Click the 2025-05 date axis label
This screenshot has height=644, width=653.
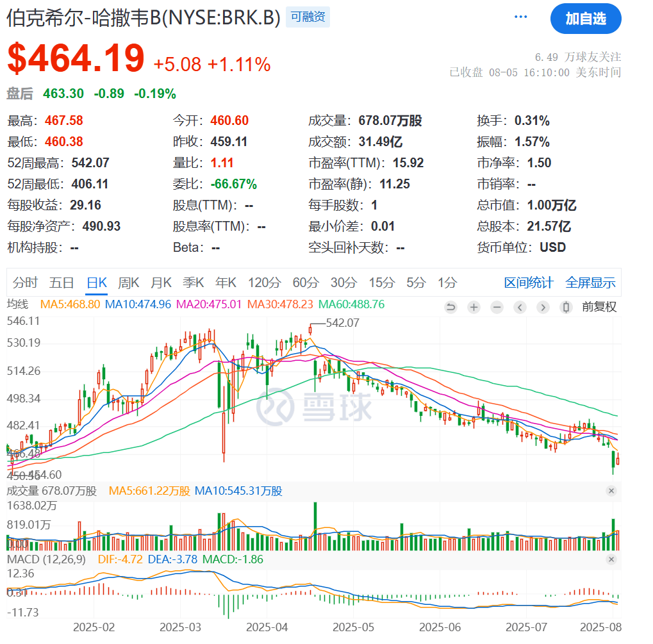[x=353, y=627]
